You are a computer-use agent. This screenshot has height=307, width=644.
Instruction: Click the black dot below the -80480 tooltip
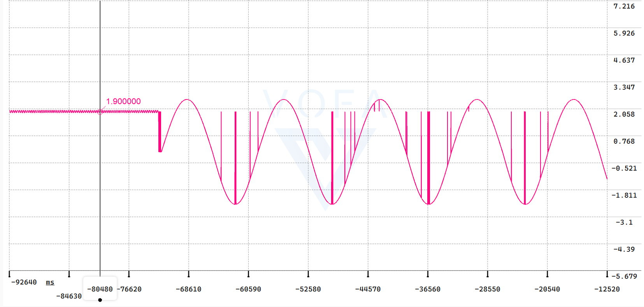point(100,300)
